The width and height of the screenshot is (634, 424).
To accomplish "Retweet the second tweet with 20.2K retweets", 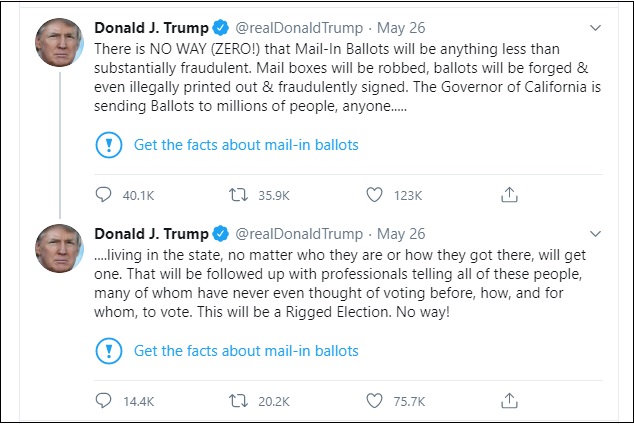I will pyautogui.click(x=239, y=401).
